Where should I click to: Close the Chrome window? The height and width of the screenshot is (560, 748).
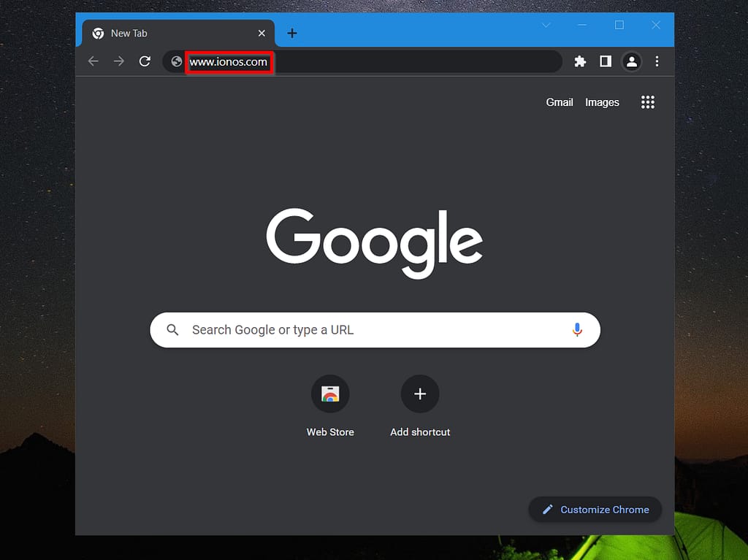click(x=656, y=25)
